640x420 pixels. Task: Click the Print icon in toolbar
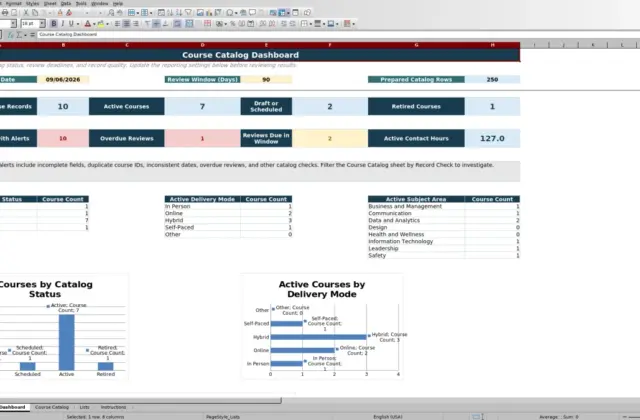pyautogui.click(x=4, y=13)
